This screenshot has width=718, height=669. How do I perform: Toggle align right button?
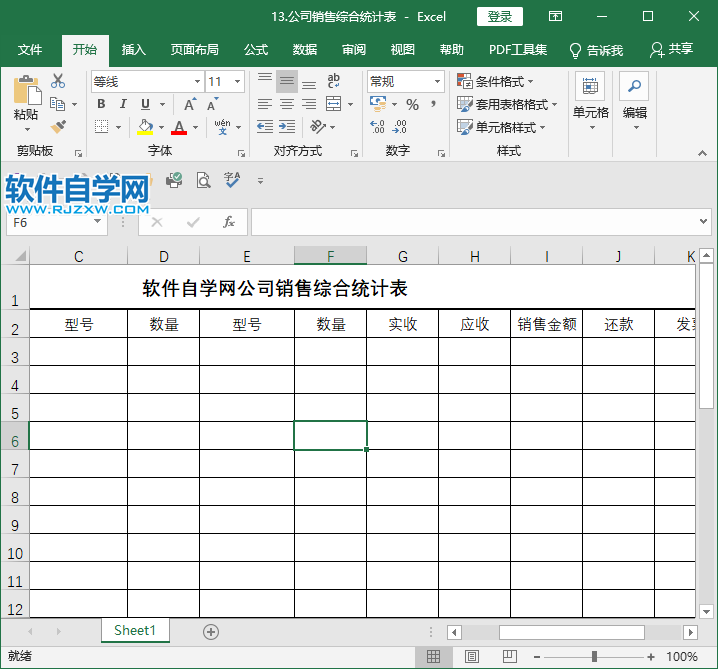coord(309,104)
